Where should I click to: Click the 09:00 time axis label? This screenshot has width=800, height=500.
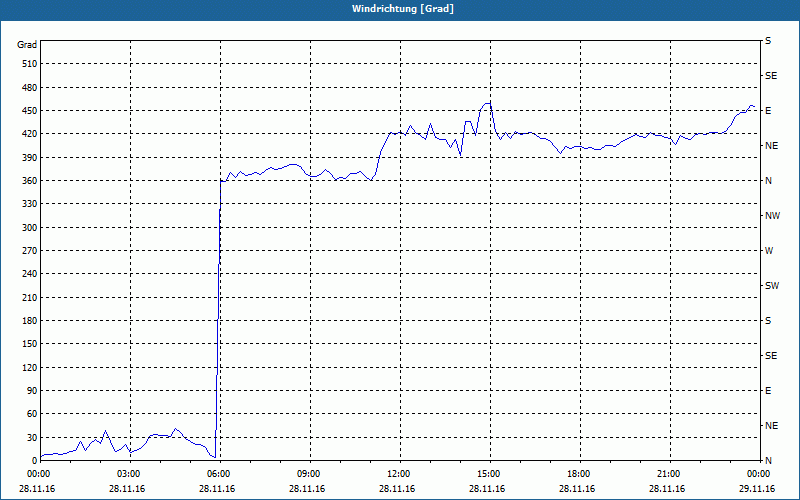[x=310, y=473]
